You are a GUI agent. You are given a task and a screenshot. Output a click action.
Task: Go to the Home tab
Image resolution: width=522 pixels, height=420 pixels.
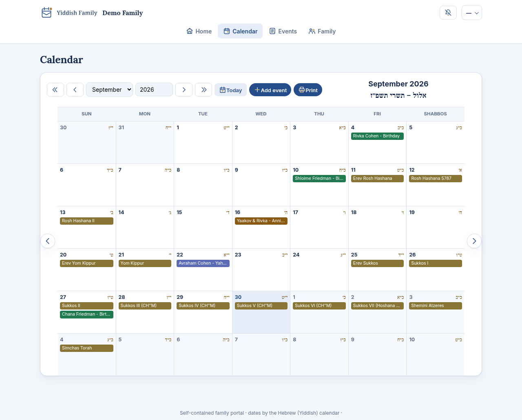pos(199,31)
